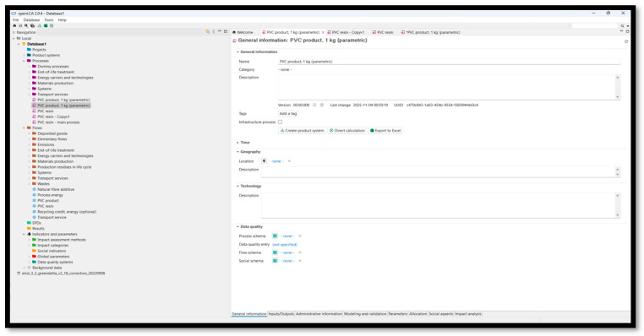Click the Data quality entry not specified link
This screenshot has height=336, width=644.
285,245
